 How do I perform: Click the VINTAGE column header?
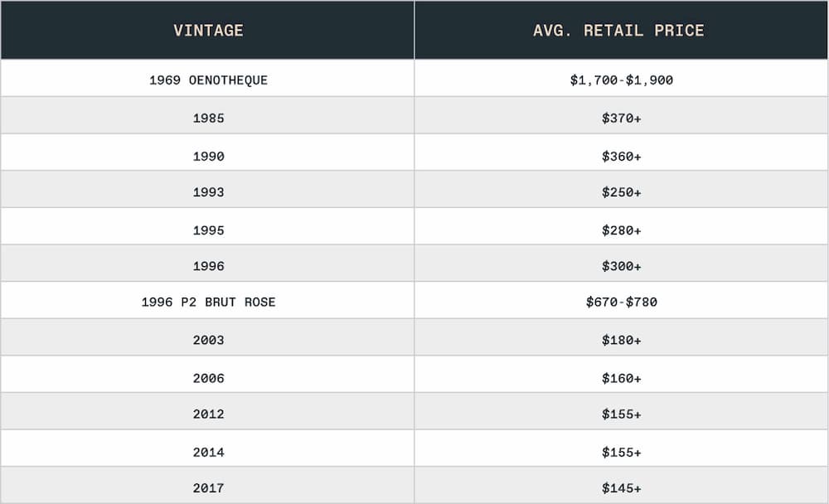(x=208, y=30)
